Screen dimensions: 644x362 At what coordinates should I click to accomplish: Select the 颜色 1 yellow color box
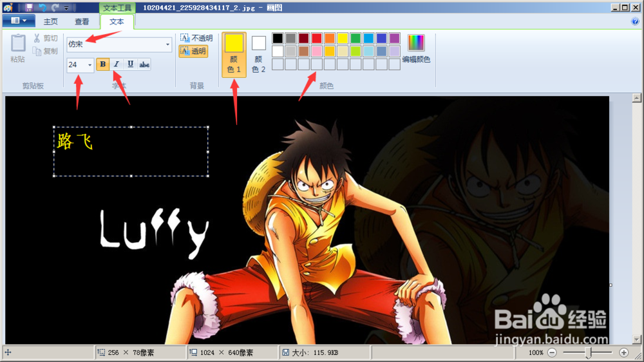234,54
